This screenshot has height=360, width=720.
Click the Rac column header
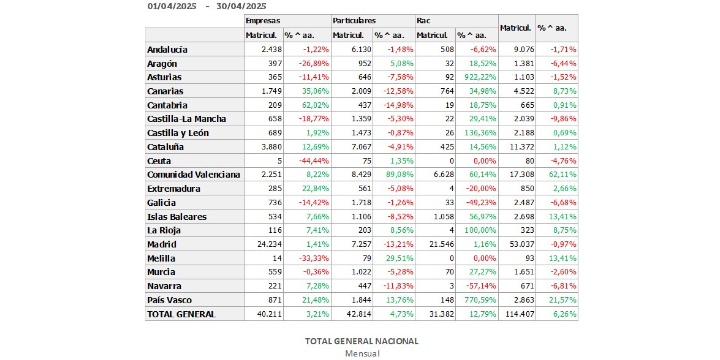423,21
